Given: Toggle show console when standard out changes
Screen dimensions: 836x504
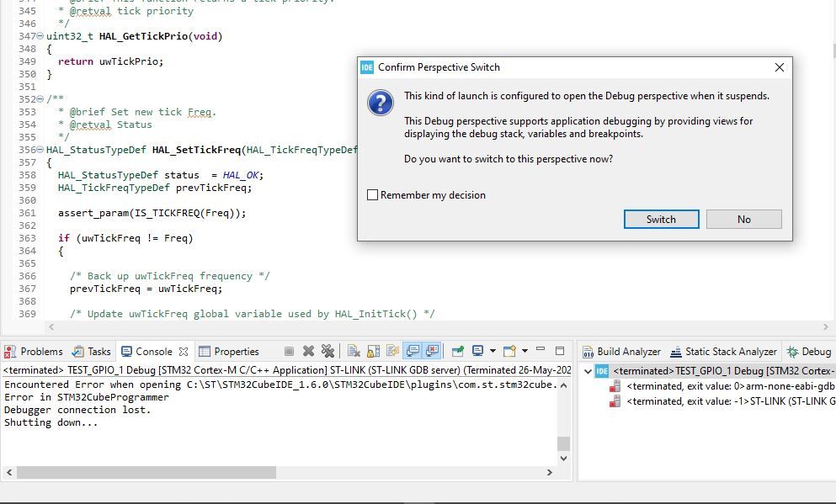Looking at the screenshot, I should click(x=413, y=351).
